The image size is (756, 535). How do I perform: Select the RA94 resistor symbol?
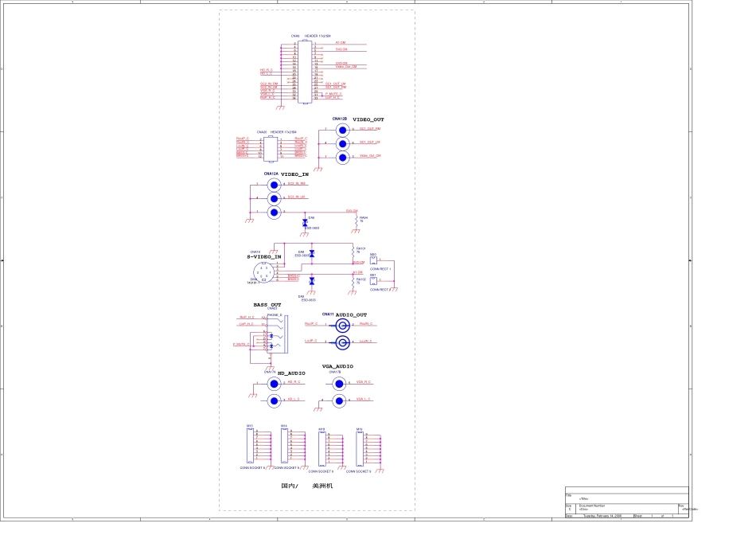(357, 221)
